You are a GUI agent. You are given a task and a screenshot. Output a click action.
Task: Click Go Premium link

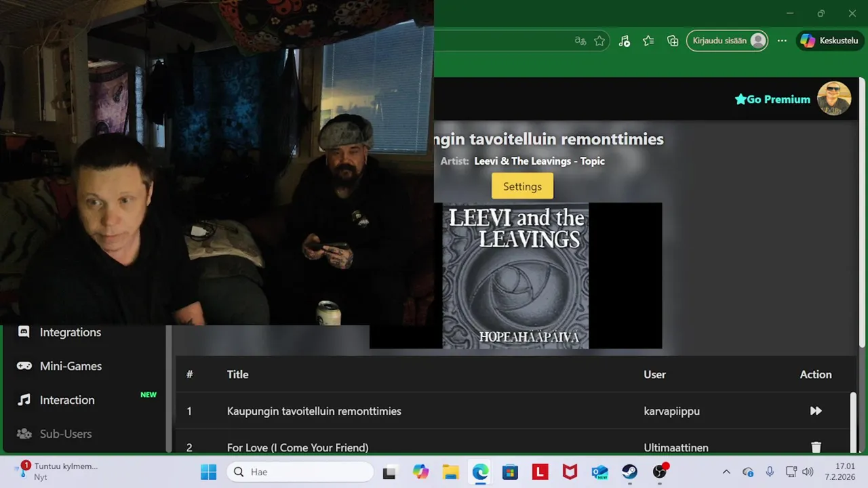point(772,99)
